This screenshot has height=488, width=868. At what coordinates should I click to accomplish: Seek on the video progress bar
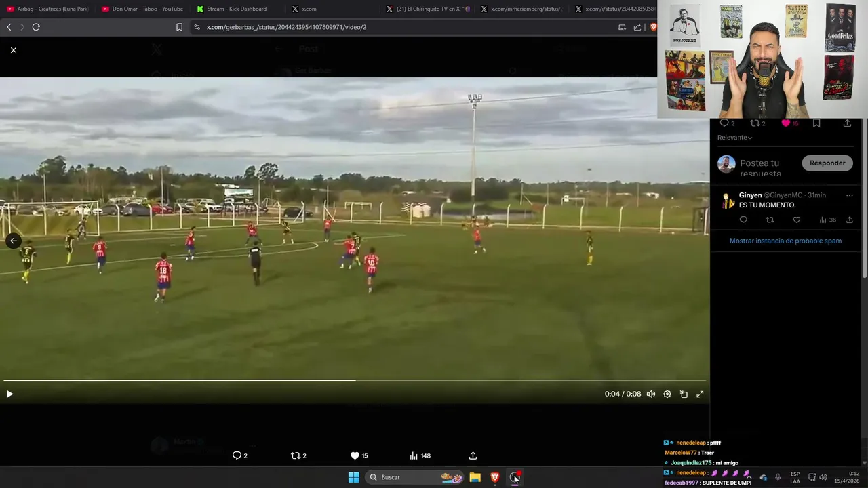354,380
